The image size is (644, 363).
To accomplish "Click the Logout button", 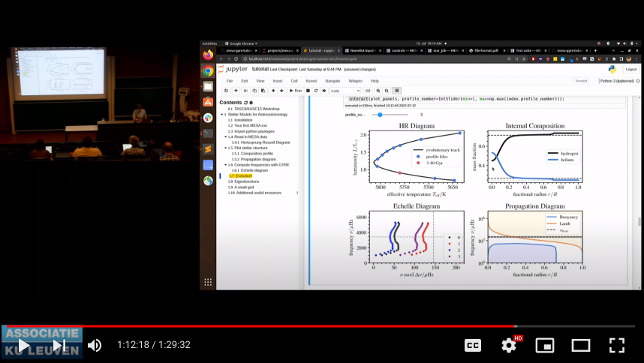I will click(630, 69).
